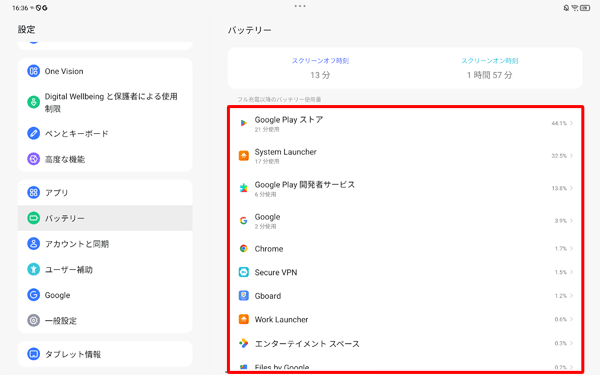Tap the 一般設定 gear icon
This screenshot has width=600, height=375.
pos(33,321)
